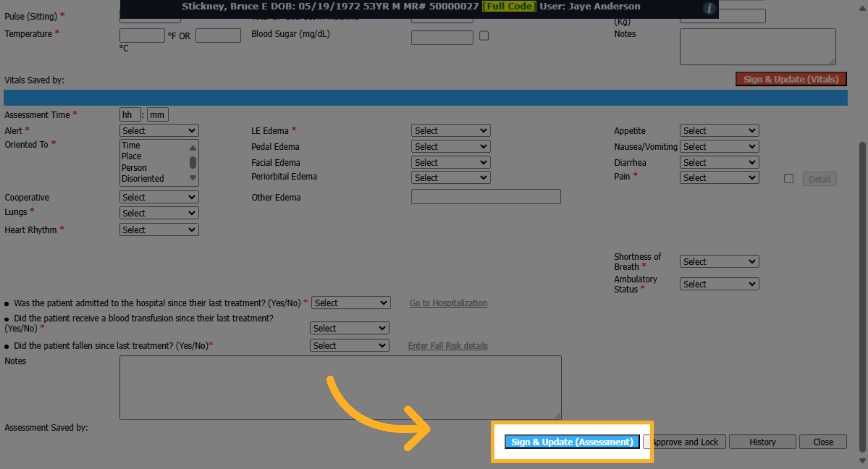Image resolution: width=868 pixels, height=469 pixels.
Task: Check the Pain detail checkbox
Action: point(789,179)
